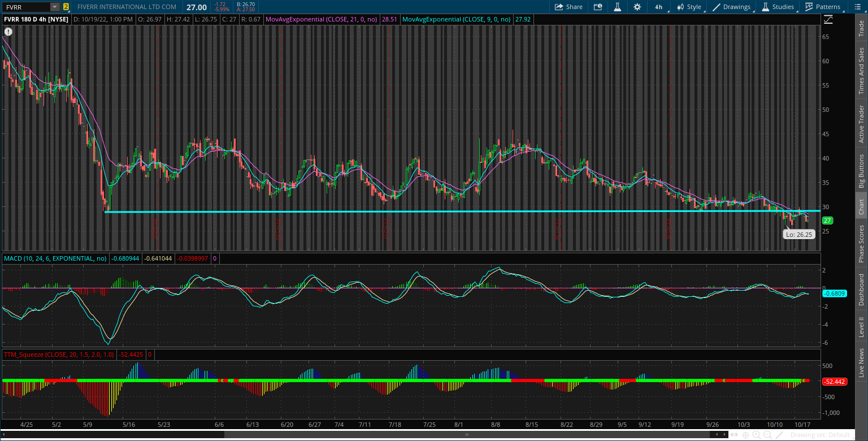Click the -0.6809 MACD value tag
The width and height of the screenshot is (868, 441).
click(x=834, y=294)
